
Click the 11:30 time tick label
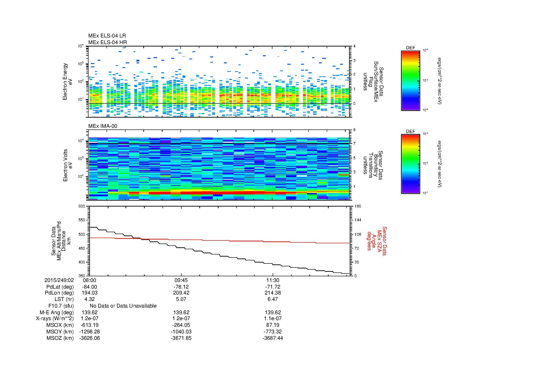click(x=273, y=280)
